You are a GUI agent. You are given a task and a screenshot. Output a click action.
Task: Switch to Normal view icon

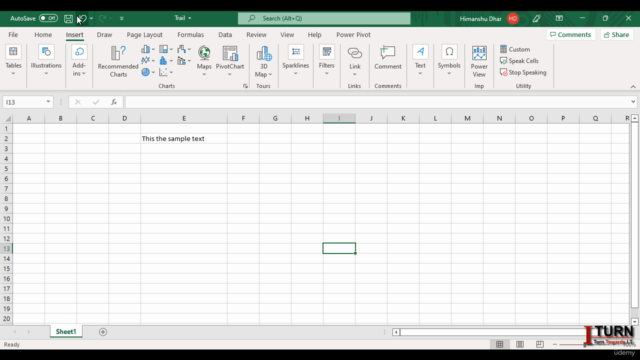pos(500,344)
